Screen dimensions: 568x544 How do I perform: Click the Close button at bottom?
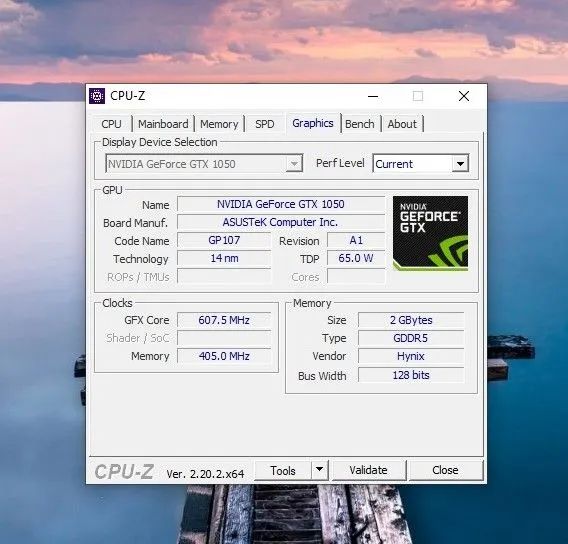(445, 470)
